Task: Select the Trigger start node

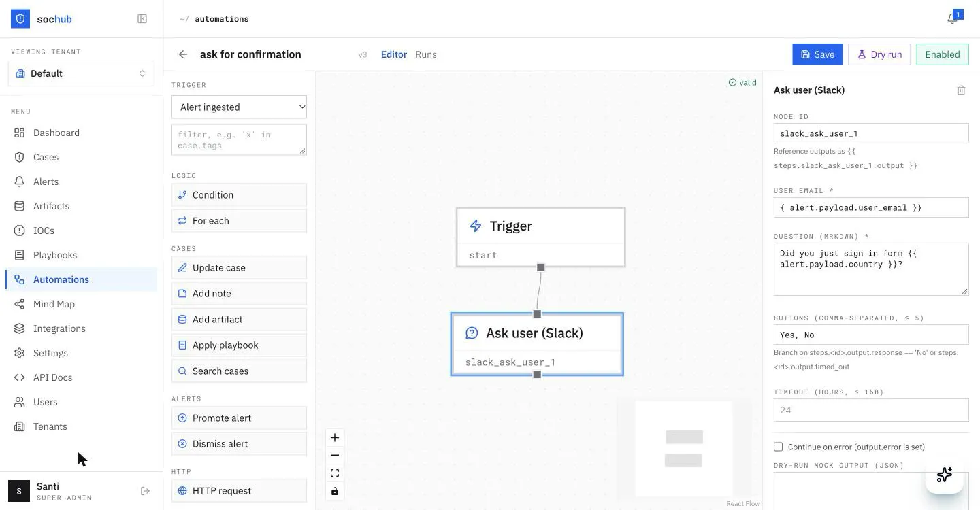Action: (540, 237)
